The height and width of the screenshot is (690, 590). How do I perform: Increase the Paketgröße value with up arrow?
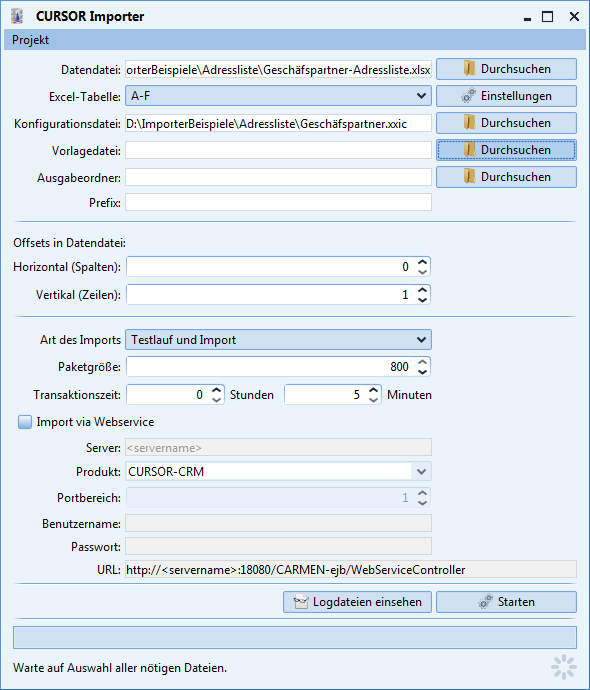coord(422,362)
